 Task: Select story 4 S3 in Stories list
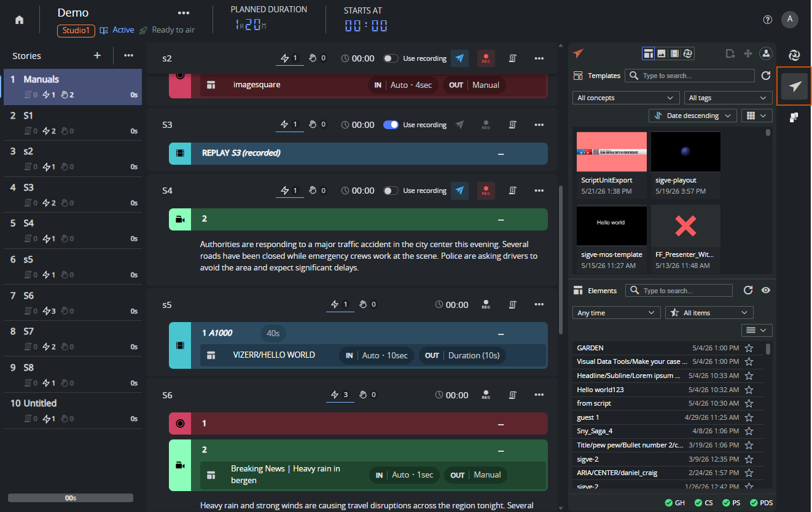72,194
